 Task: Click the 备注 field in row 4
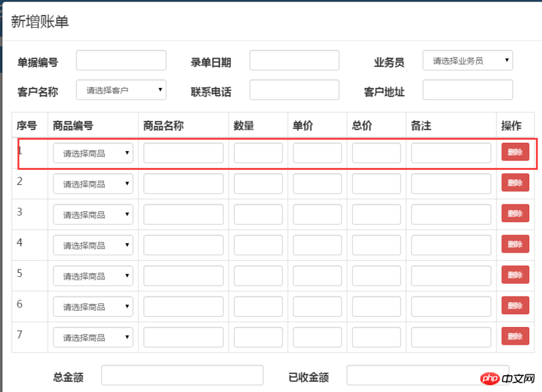451,245
